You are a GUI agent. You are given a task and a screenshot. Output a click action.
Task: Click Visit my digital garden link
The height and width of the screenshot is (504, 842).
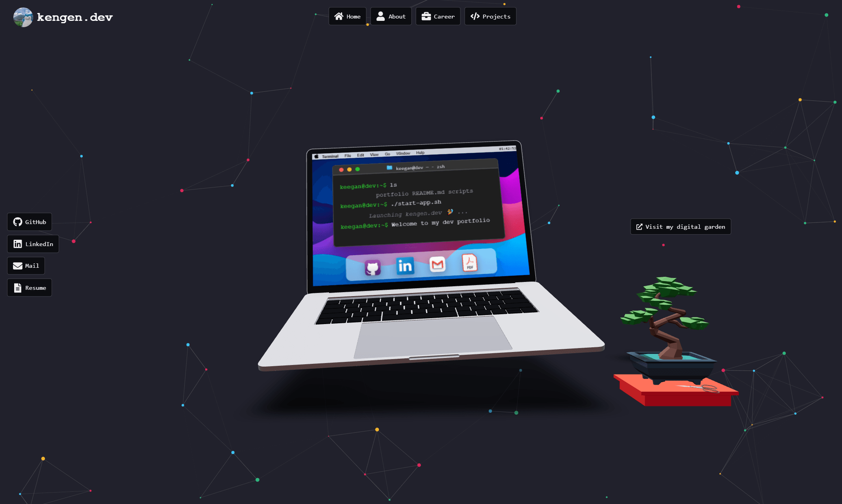681,227
